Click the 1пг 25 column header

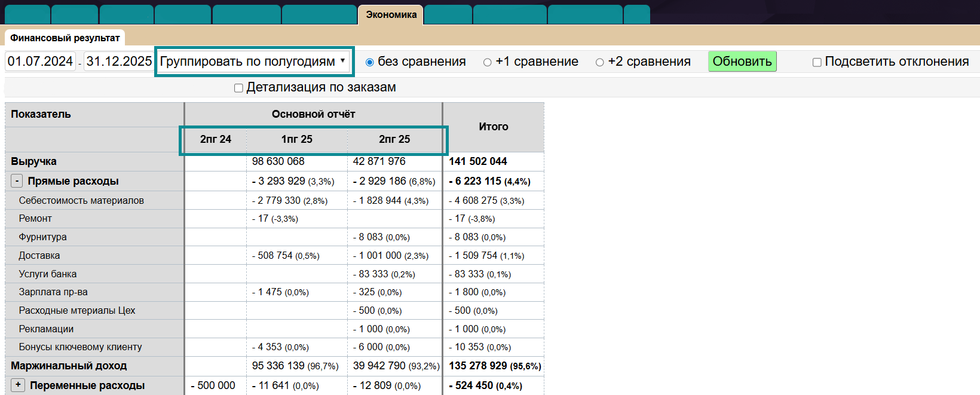click(296, 139)
